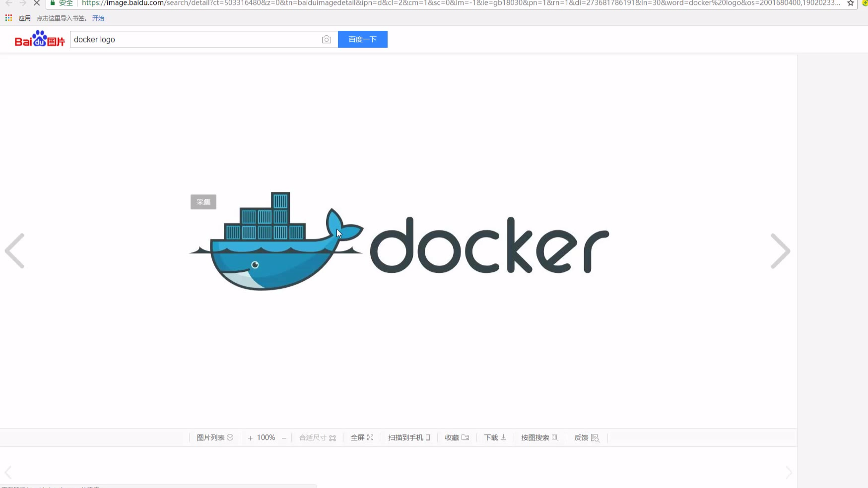
Task: Open 扫描到手机 scan to phone
Action: click(409, 437)
